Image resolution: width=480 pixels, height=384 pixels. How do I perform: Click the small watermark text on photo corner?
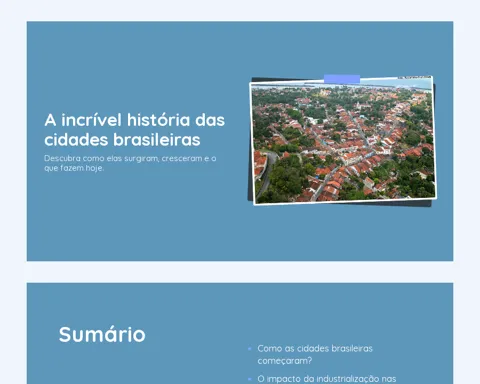pos(414,78)
